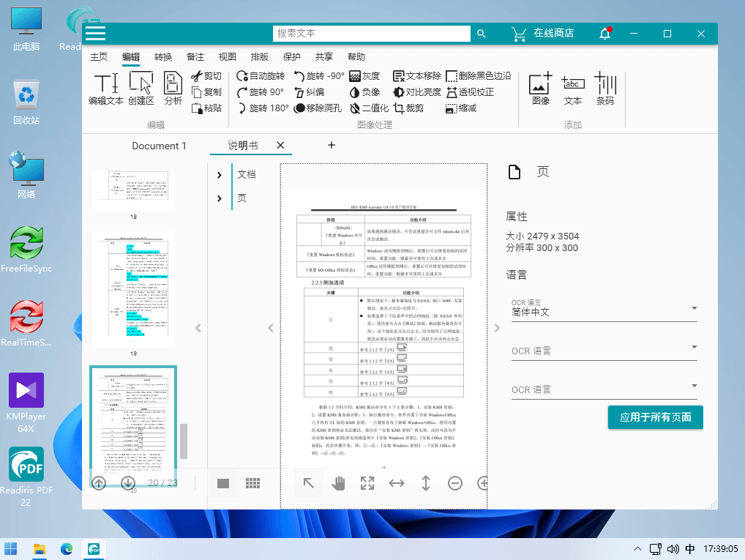Adjust Contrast Brightness
The image size is (745, 560).
[417, 92]
